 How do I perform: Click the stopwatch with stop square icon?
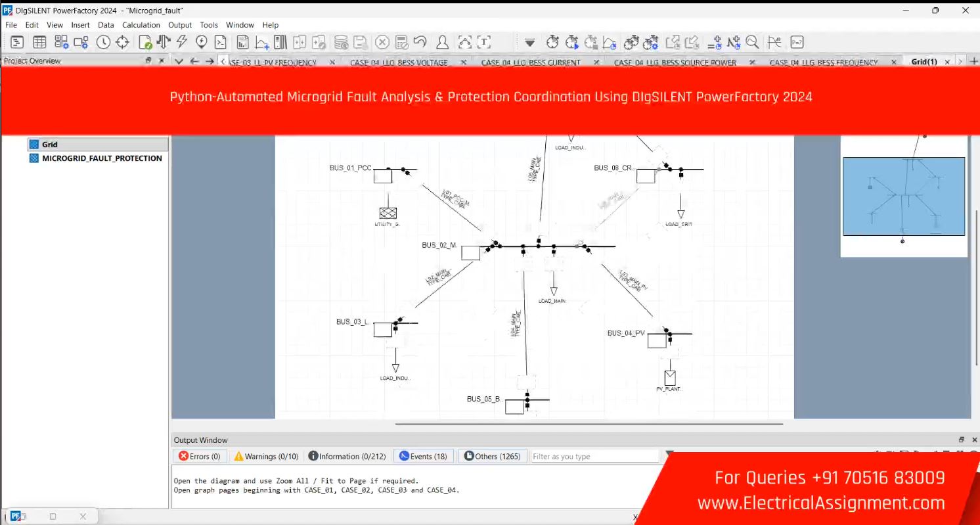tap(590, 42)
